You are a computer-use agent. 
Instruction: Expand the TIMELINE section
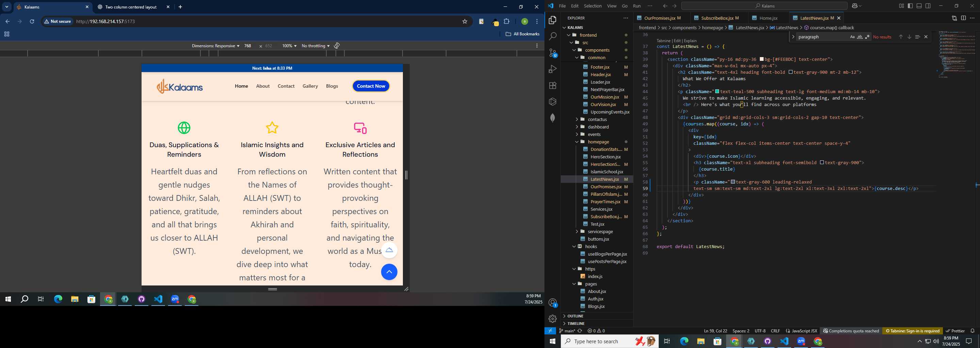(x=576, y=324)
